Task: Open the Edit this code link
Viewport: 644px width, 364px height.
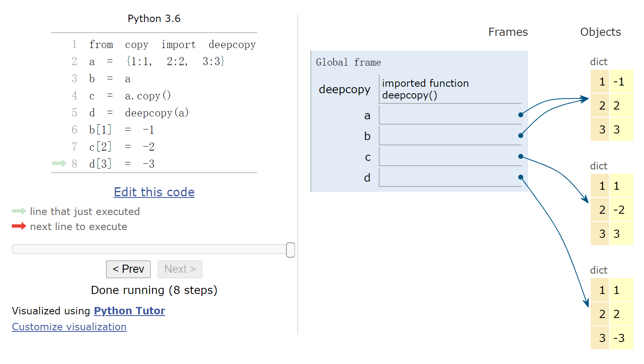Action: point(154,192)
